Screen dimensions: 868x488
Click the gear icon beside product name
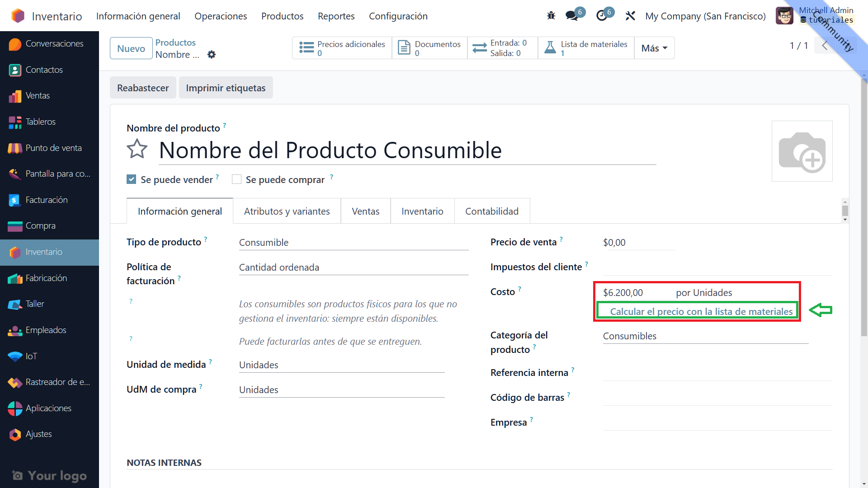coord(212,55)
